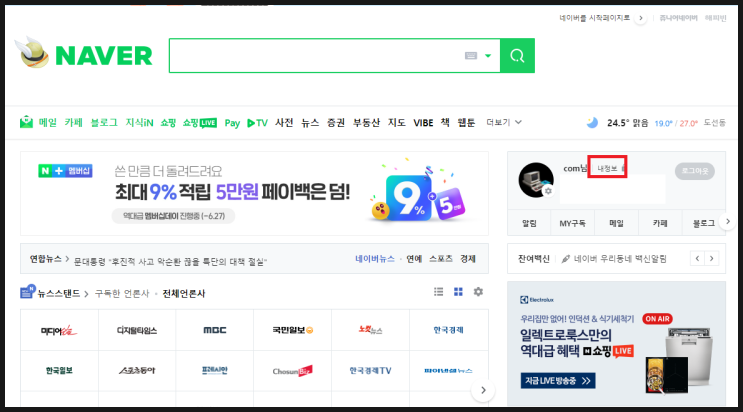Viewport: 743px width, 412px height.
Task: Open the 메일 mail envelope icon
Action: [27, 122]
